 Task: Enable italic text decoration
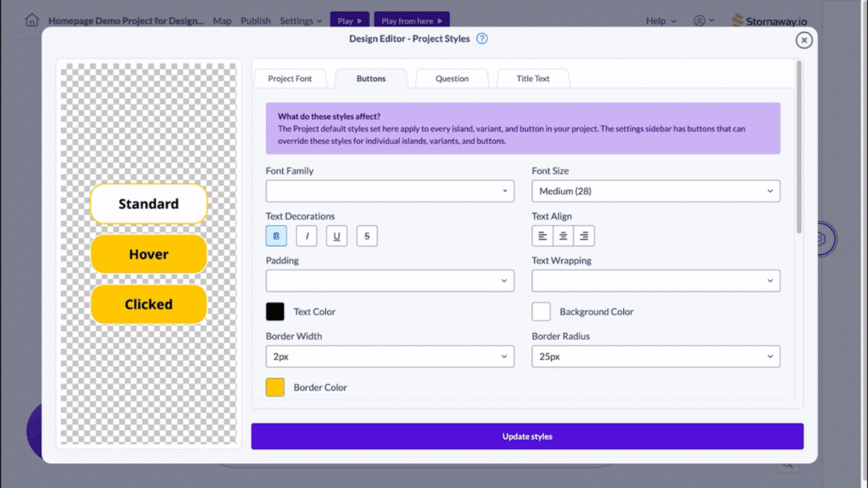(306, 236)
